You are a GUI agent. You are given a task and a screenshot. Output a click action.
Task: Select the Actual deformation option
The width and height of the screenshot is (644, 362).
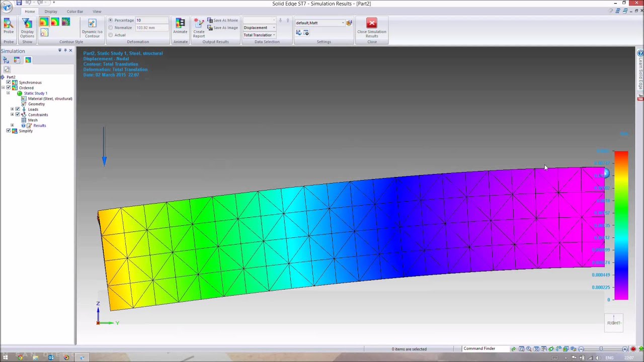point(117,35)
